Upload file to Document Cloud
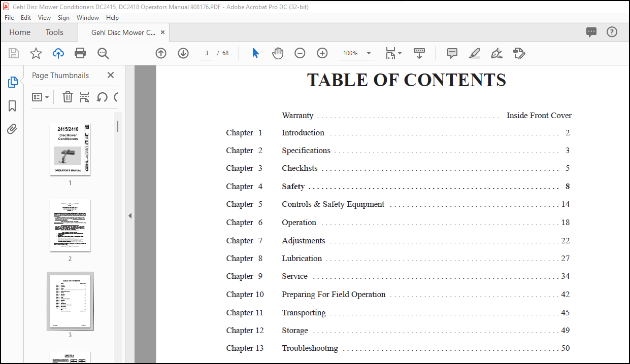This screenshot has height=364, width=630. (x=58, y=53)
